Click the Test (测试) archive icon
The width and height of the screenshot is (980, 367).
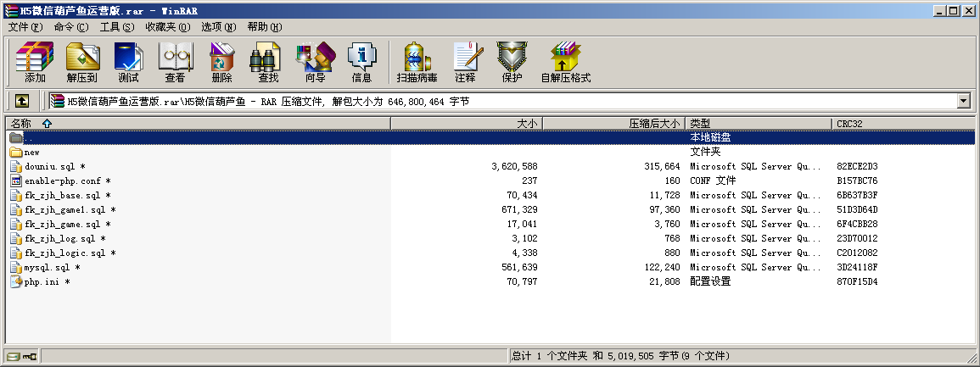pos(128,63)
